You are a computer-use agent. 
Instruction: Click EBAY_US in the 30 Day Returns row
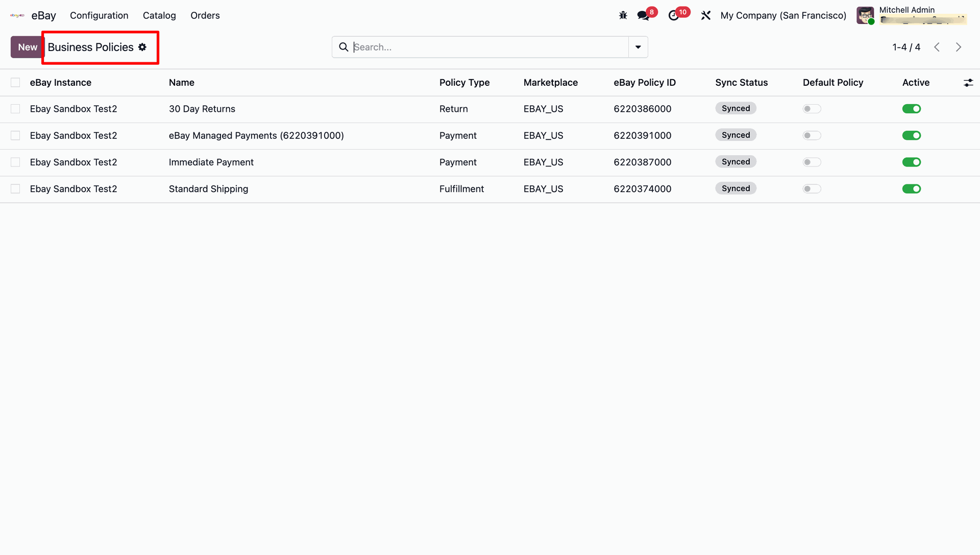tap(544, 109)
